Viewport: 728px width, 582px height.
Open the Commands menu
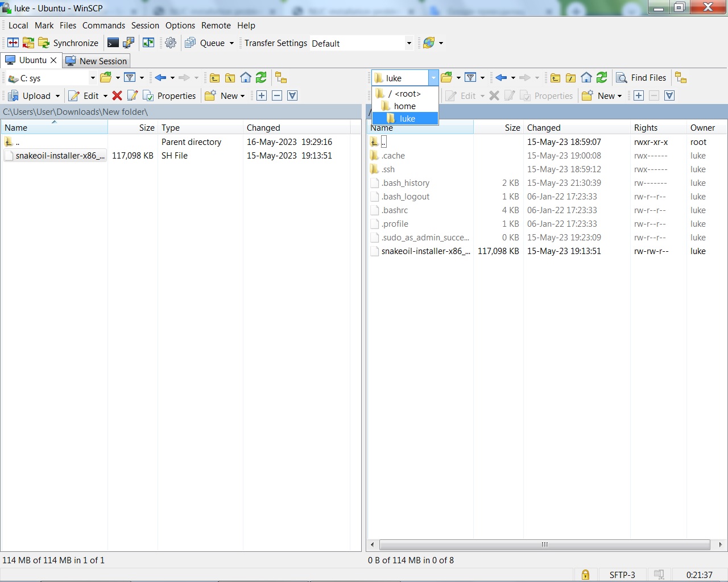[104, 26]
